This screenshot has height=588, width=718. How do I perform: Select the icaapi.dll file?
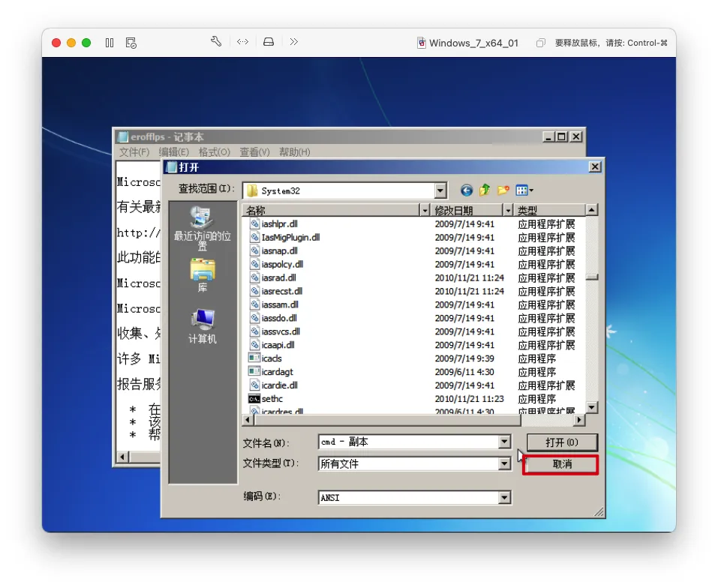(278, 344)
